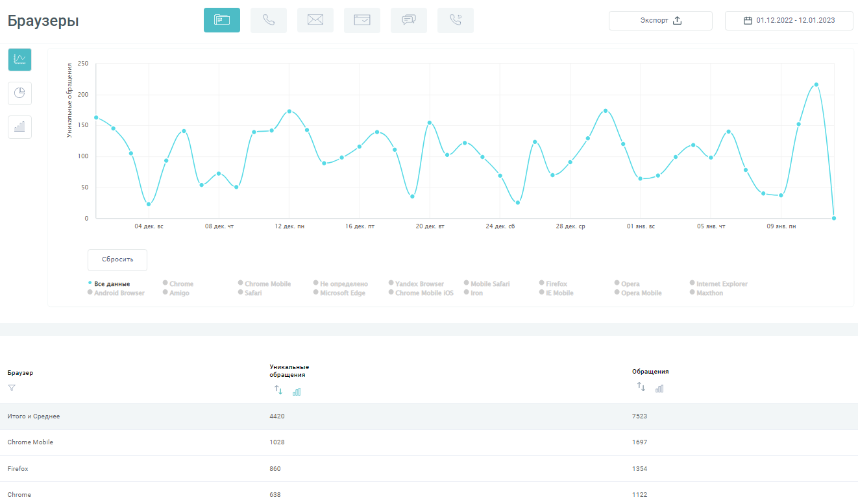
Task: Select the phone calls tab icon
Action: [269, 20]
